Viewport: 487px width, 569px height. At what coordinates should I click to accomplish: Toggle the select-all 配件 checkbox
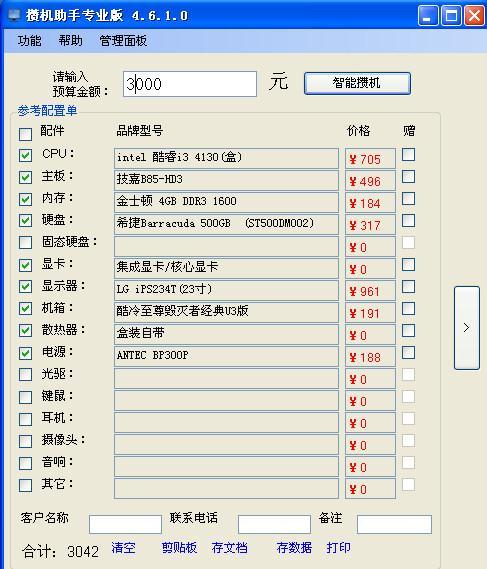(x=25, y=134)
